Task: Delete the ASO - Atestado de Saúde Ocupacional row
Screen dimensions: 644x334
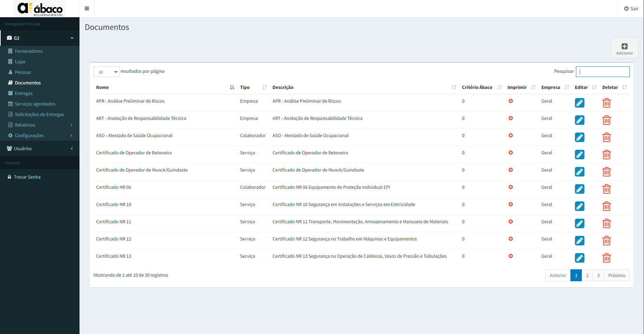Action: click(x=606, y=137)
